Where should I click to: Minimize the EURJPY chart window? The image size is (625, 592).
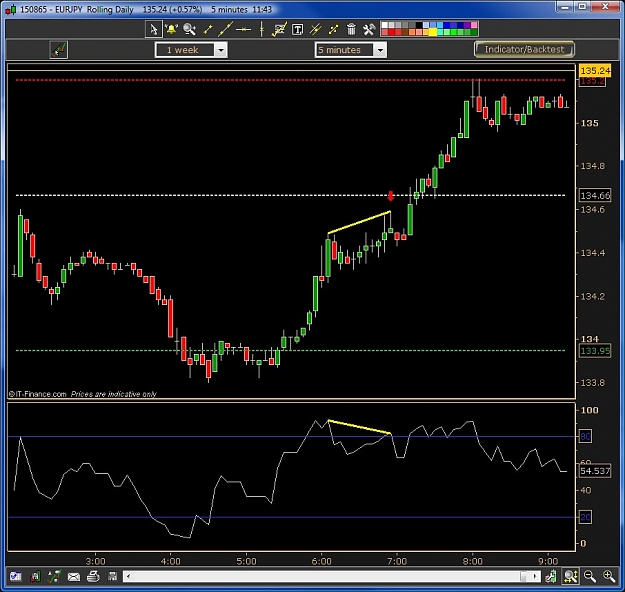point(565,7)
